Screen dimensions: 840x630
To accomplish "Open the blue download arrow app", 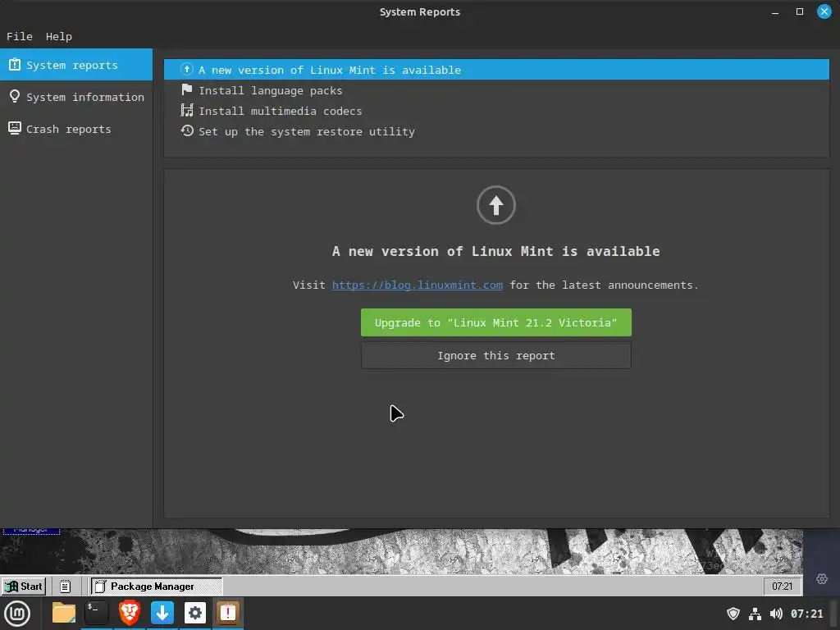I will point(162,613).
